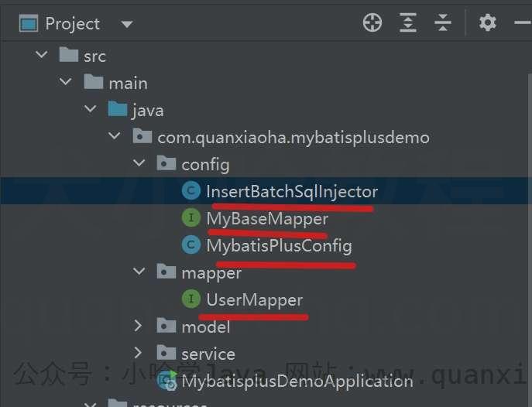Select the java source folder

click(148, 111)
